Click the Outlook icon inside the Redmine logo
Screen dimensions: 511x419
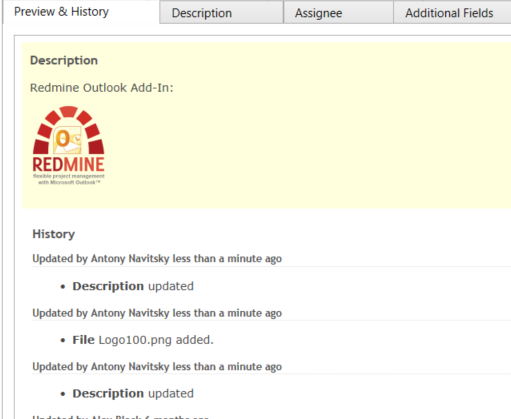click(x=68, y=139)
